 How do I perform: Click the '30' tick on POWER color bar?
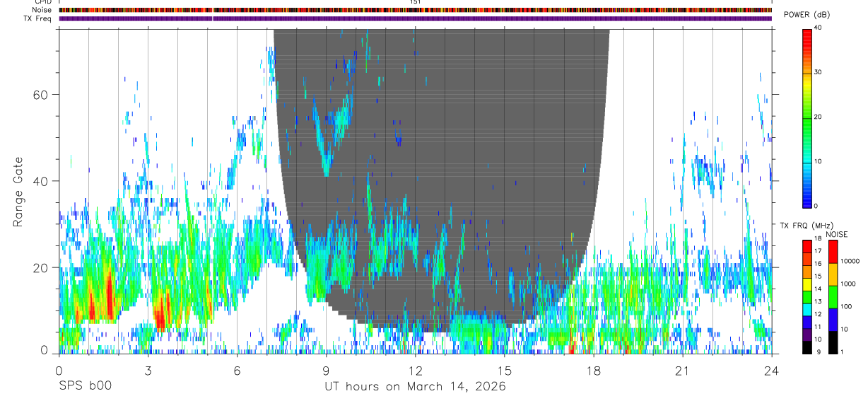818,72
